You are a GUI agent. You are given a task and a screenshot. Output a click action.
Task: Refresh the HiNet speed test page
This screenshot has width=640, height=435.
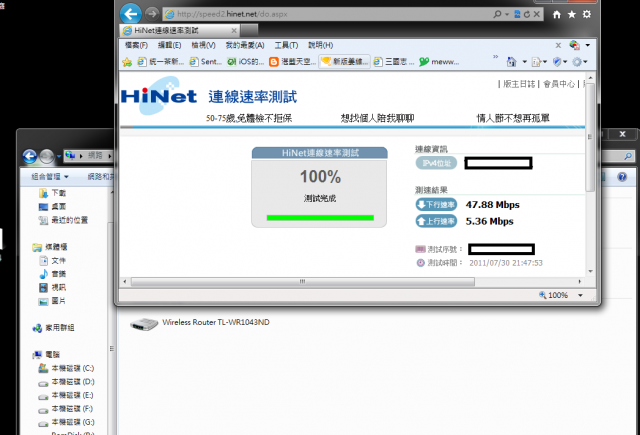click(x=527, y=14)
